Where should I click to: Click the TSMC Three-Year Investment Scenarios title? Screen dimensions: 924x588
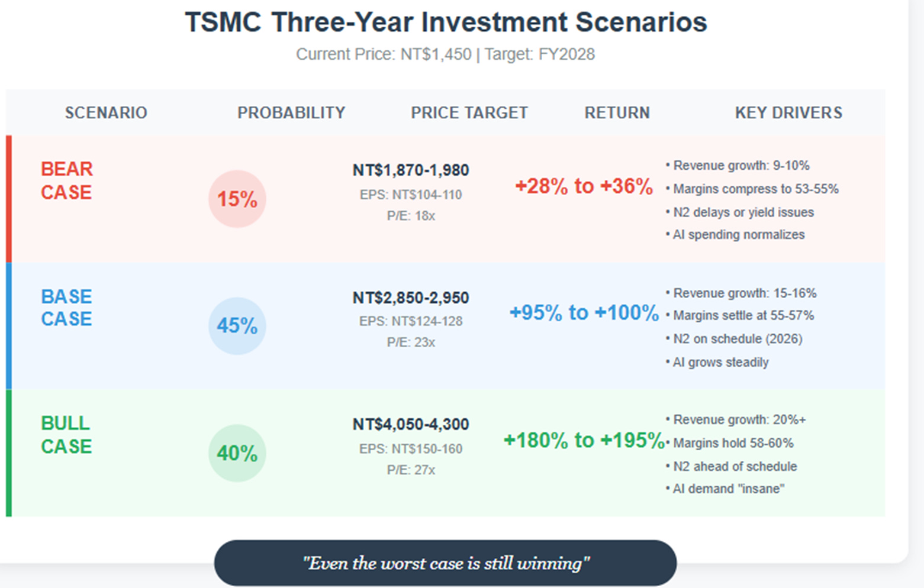point(446,22)
